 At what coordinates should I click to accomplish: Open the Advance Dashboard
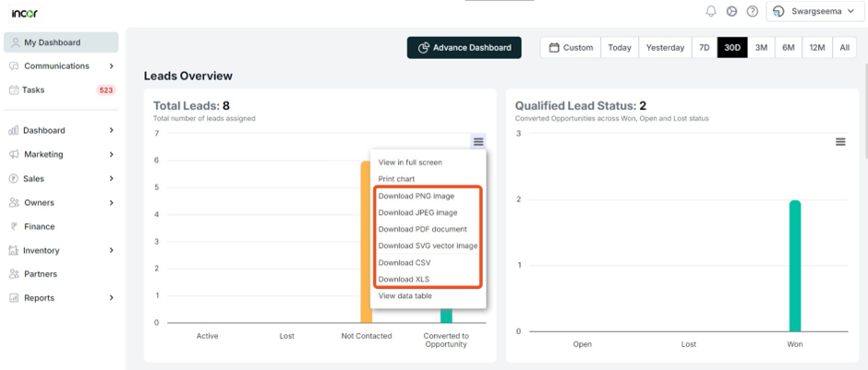(x=464, y=48)
